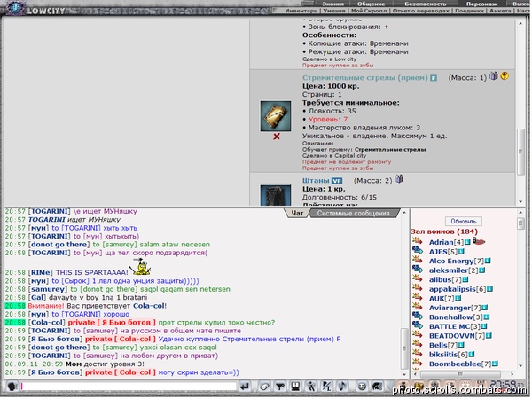The image size is (532, 399).
Task: Open the Умения submenu item
Action: click(334, 11)
